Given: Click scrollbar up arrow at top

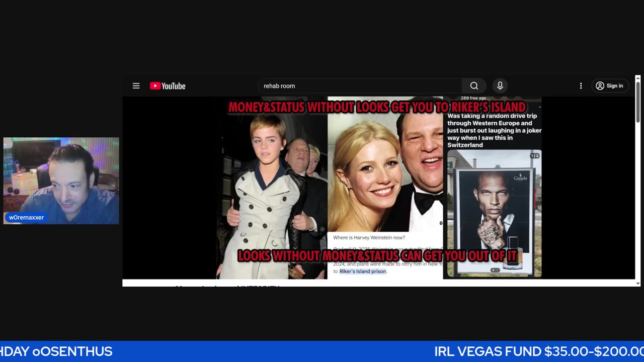Looking at the screenshot, I should [638, 78].
